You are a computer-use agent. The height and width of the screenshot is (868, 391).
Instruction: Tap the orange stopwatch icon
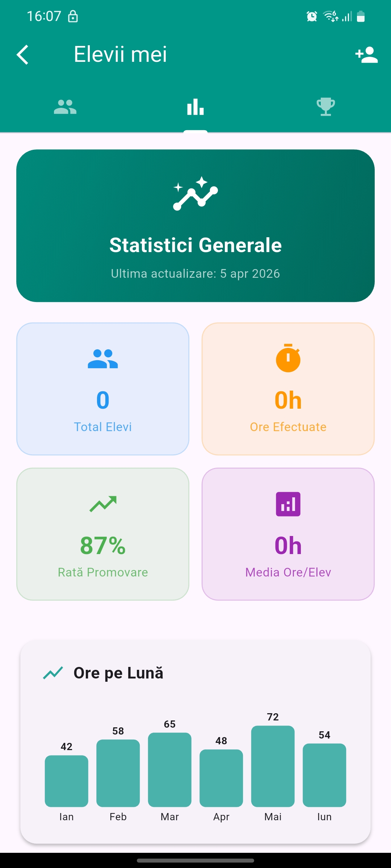[288, 358]
